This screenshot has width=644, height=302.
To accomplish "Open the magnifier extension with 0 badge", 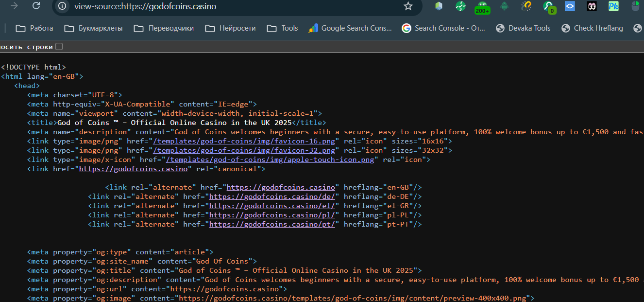I will (x=549, y=7).
